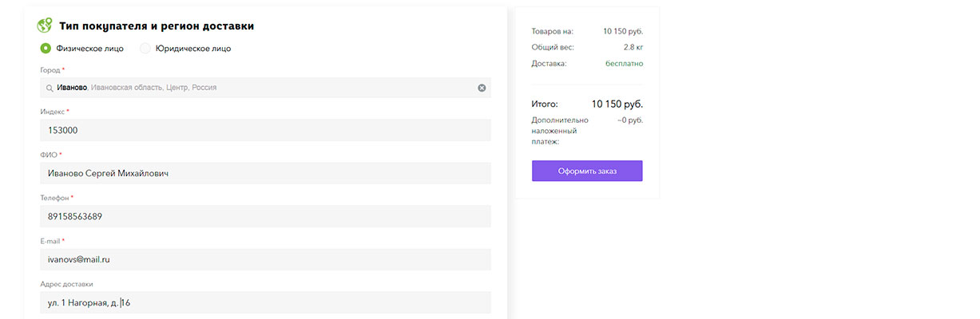Click the magnifier icon in the city field

[x=50, y=88]
